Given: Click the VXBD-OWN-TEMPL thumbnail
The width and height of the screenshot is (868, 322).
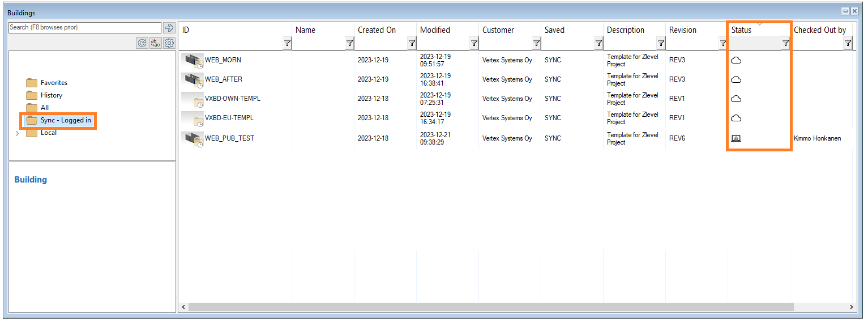Looking at the screenshot, I should tap(193, 99).
